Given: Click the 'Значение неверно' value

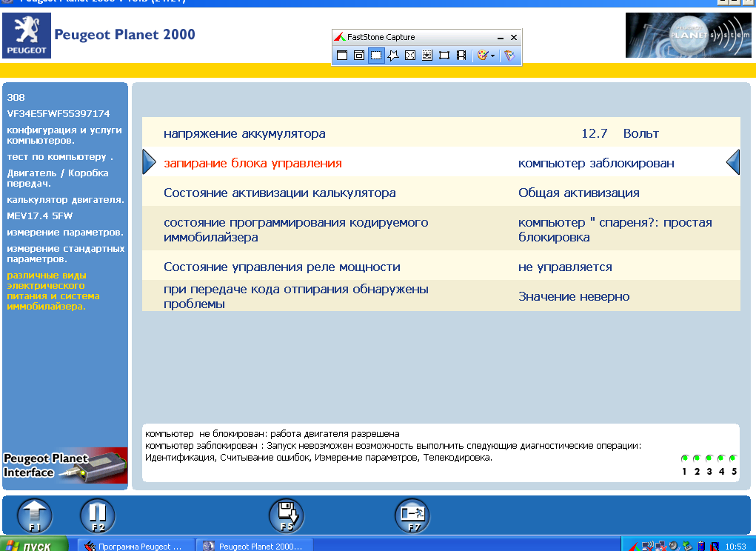Looking at the screenshot, I should 574,297.
